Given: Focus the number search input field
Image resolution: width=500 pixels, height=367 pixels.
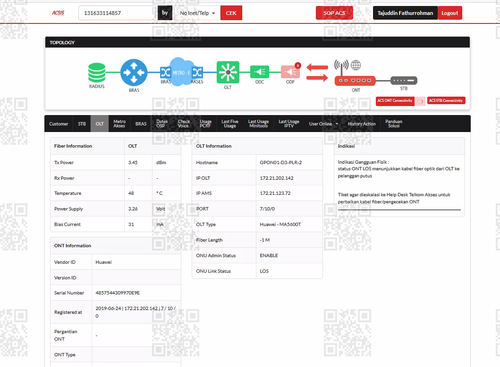Looking at the screenshot, I should (x=118, y=13).
